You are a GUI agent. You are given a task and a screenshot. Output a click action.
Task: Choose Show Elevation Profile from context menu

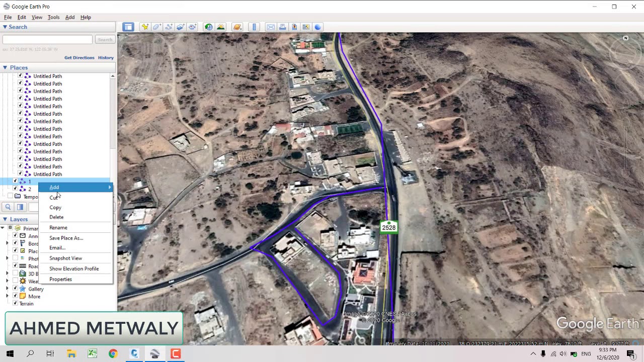[x=74, y=268]
